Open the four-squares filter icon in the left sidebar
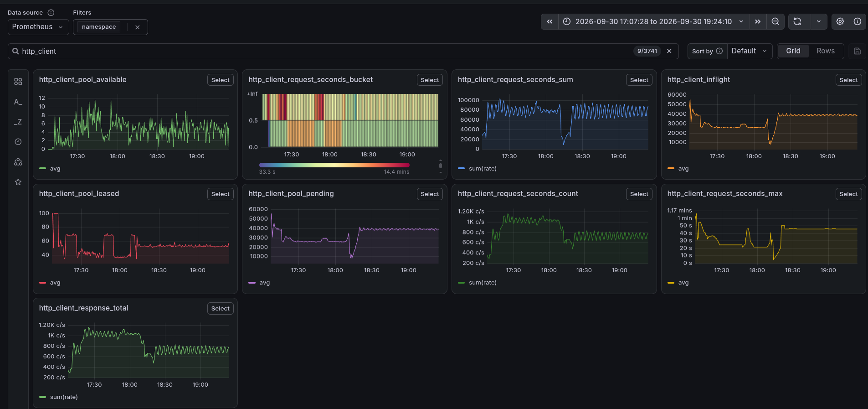The image size is (868, 409). [18, 82]
